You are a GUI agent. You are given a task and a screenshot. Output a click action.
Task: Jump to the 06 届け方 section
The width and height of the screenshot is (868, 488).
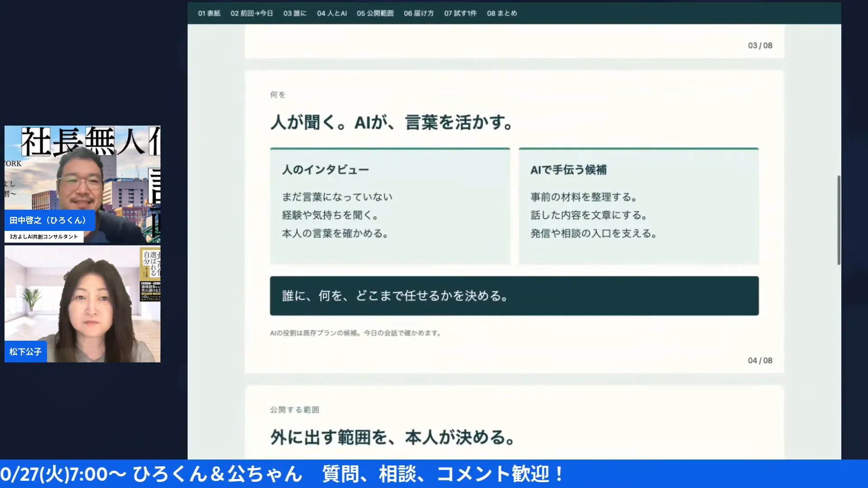(419, 13)
